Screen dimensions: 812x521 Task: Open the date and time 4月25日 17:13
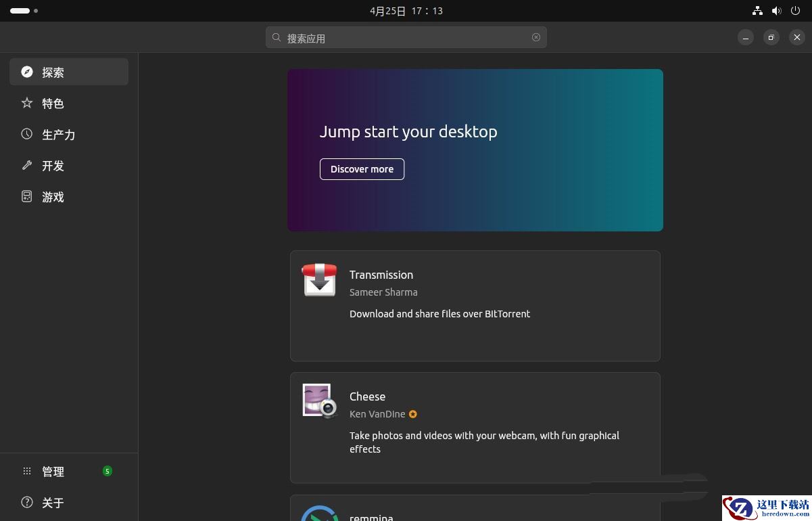406,11
